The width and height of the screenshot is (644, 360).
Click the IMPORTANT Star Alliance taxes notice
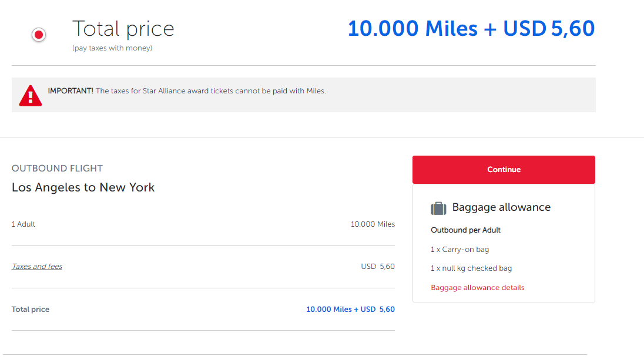point(187,90)
